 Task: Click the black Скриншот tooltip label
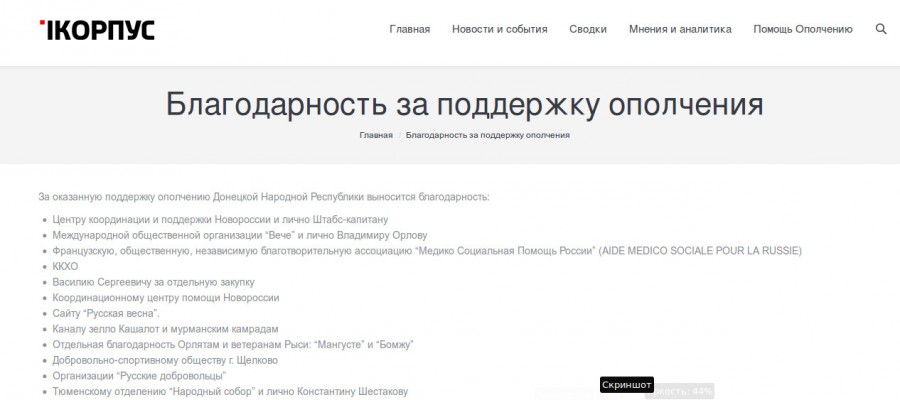626,385
